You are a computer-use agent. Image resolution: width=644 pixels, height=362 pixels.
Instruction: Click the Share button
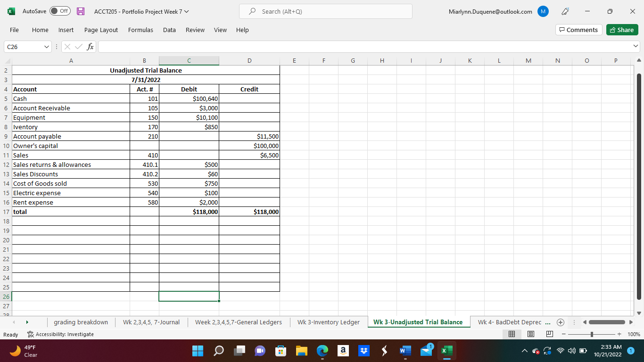[622, 29]
